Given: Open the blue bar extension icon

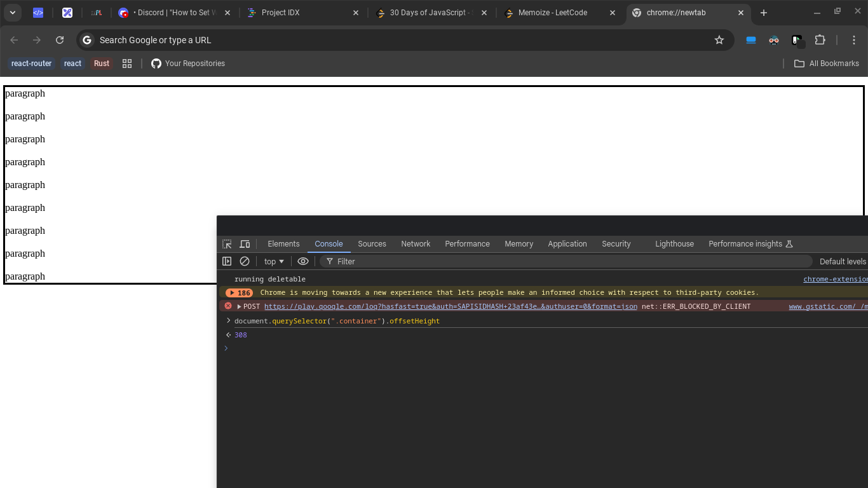Looking at the screenshot, I should tap(751, 40).
